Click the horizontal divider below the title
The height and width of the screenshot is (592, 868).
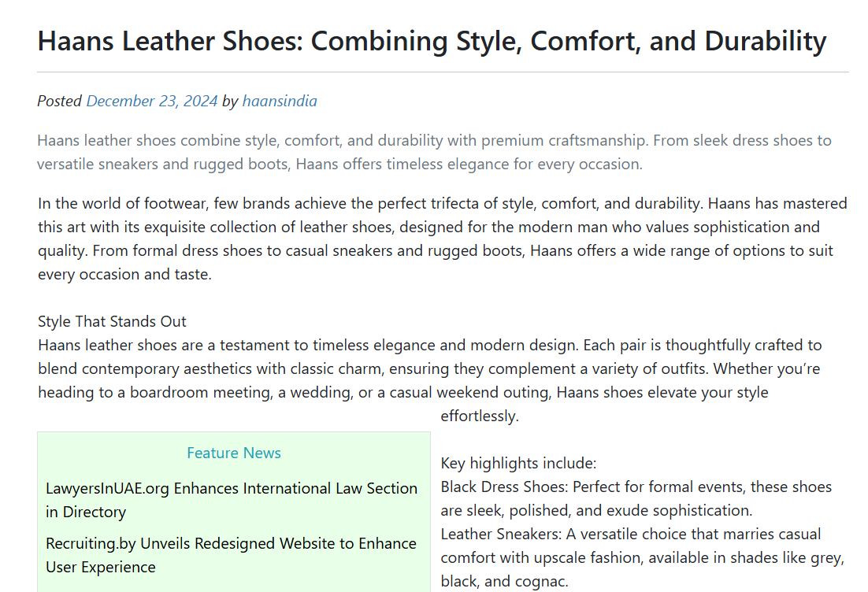[443, 72]
